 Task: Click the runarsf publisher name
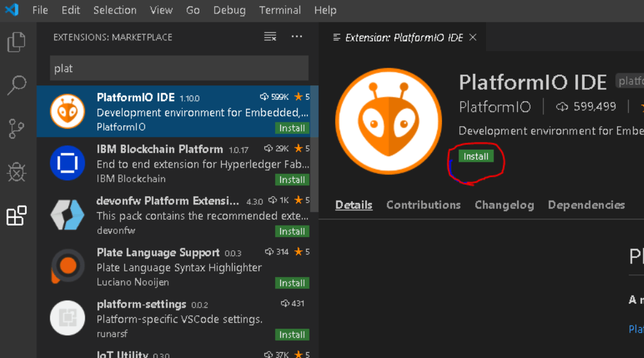tap(112, 334)
